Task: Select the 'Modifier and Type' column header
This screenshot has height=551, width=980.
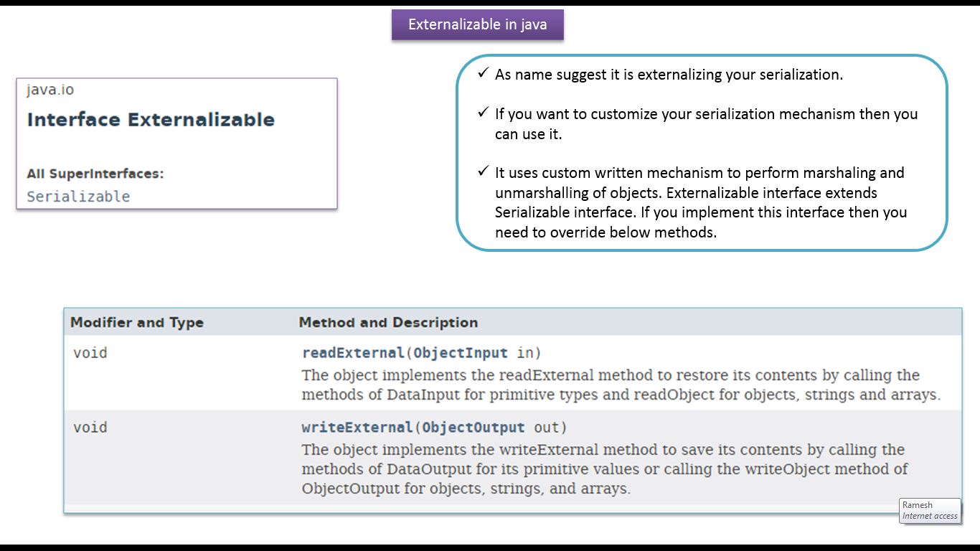Action: pos(136,323)
